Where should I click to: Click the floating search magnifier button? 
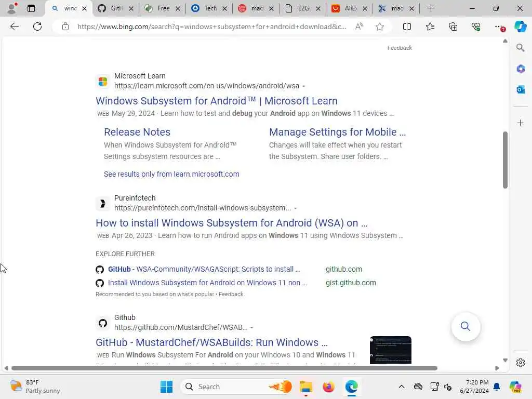(465, 326)
